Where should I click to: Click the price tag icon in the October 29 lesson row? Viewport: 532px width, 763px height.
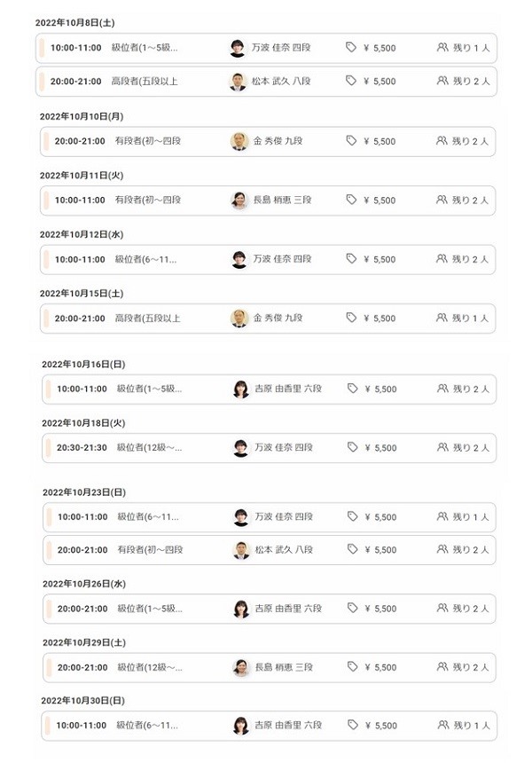pyautogui.click(x=352, y=667)
